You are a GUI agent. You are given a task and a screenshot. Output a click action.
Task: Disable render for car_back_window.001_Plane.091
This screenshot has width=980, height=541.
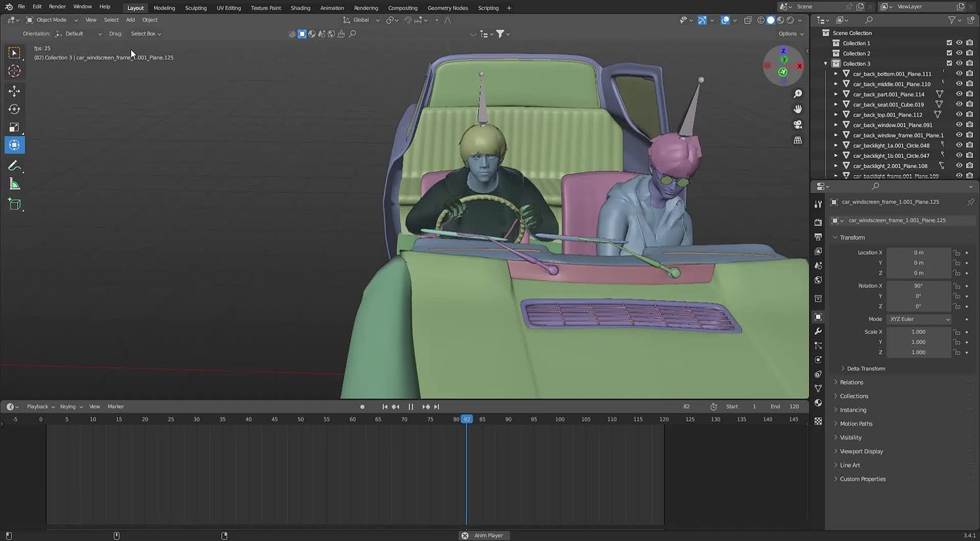[x=969, y=125]
